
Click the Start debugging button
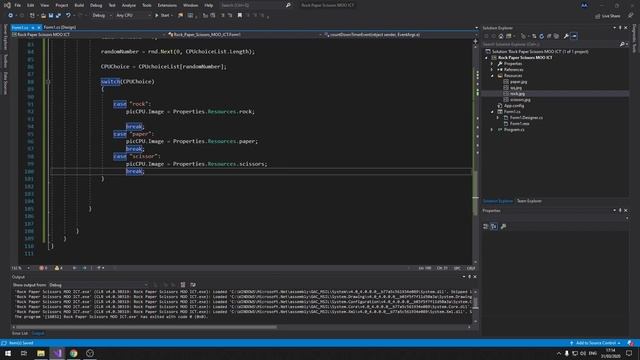coord(162,16)
